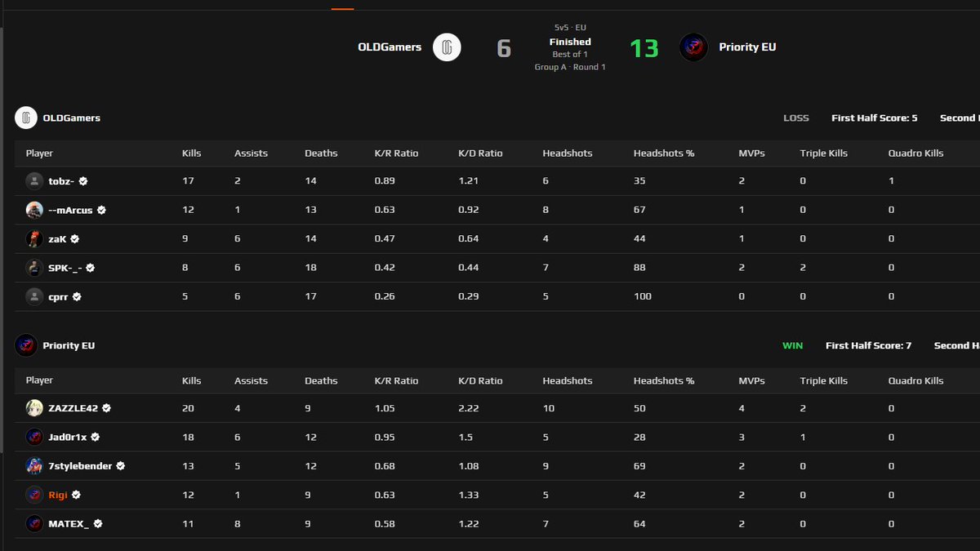Click the OLDGamers team logo at the top

coord(447,47)
